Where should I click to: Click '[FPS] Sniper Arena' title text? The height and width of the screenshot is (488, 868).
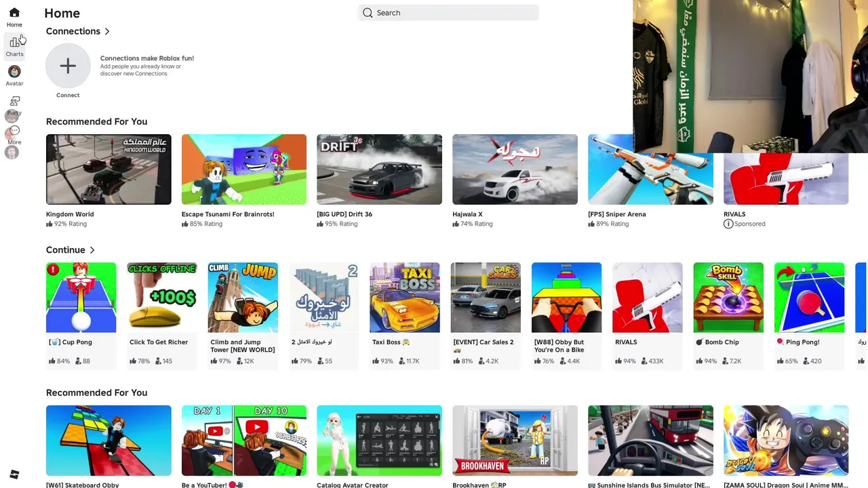pyautogui.click(x=617, y=214)
